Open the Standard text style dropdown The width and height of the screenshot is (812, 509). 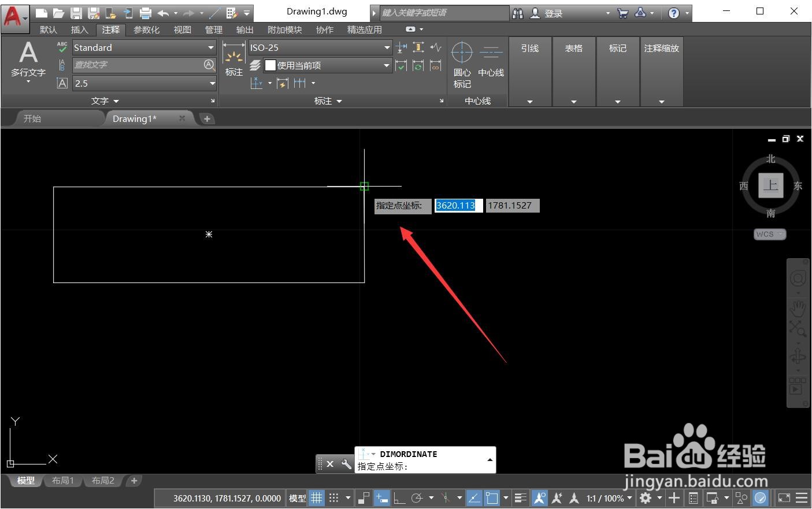(211, 47)
